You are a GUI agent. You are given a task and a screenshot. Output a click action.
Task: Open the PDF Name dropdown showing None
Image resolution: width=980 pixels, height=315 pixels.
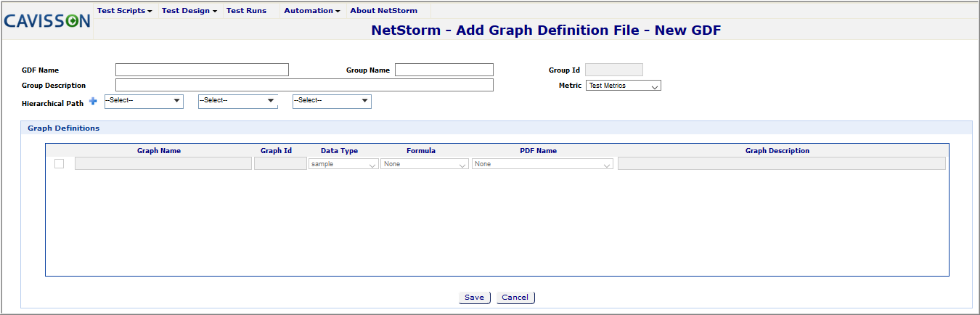(x=542, y=164)
